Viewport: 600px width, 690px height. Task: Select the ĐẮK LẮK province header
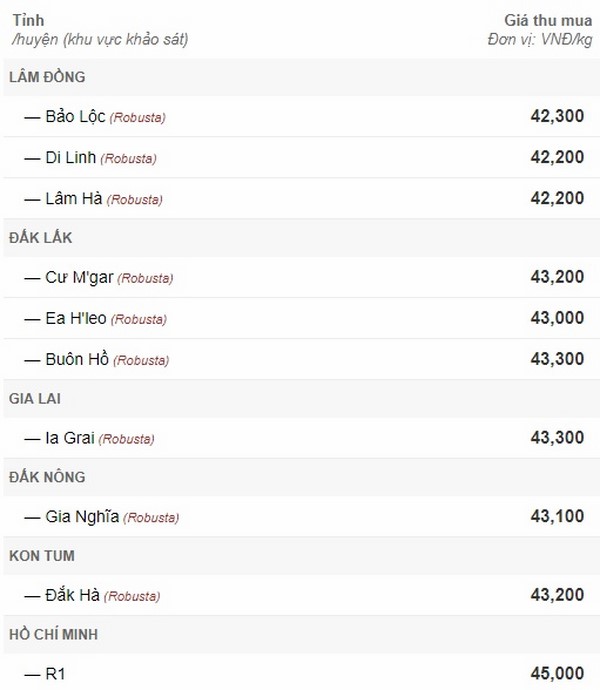point(301,238)
